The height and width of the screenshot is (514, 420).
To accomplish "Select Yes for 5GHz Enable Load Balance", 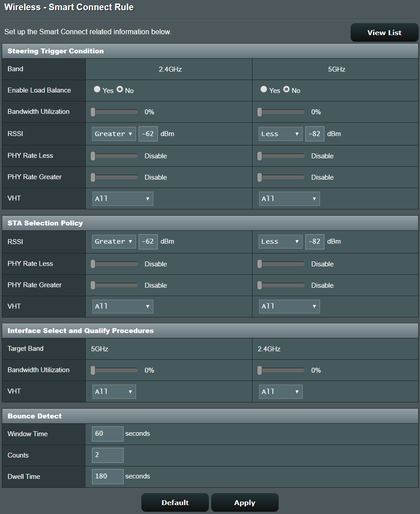I will pos(264,90).
